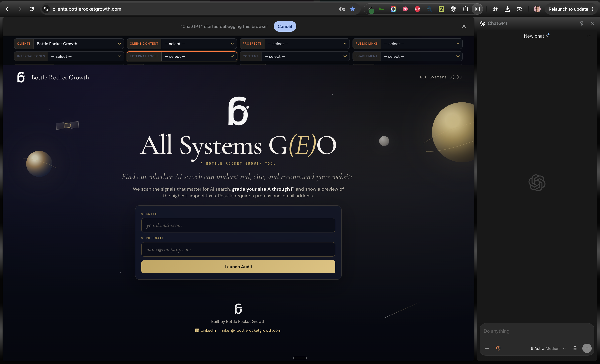Expand the Enablement dropdown
600x364 pixels.
click(407, 56)
